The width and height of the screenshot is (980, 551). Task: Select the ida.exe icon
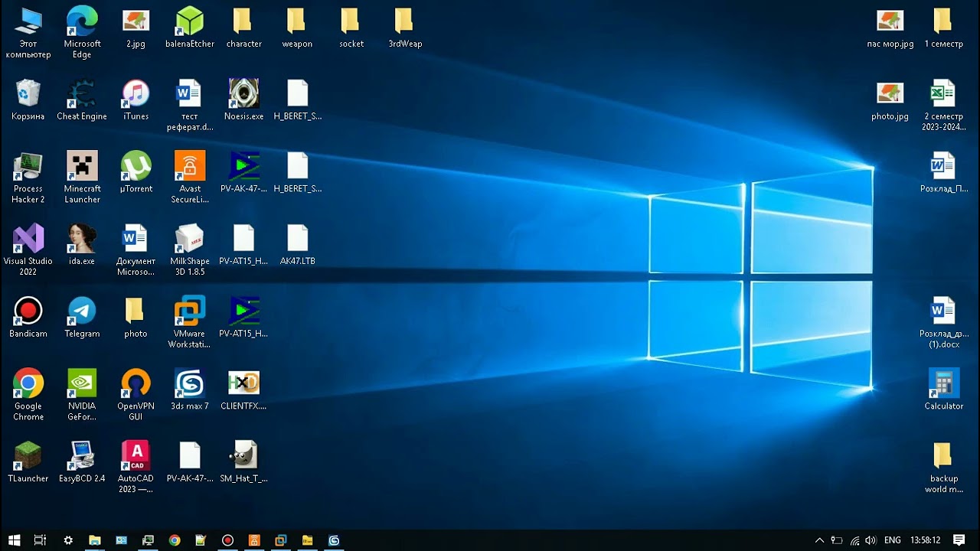coord(82,245)
